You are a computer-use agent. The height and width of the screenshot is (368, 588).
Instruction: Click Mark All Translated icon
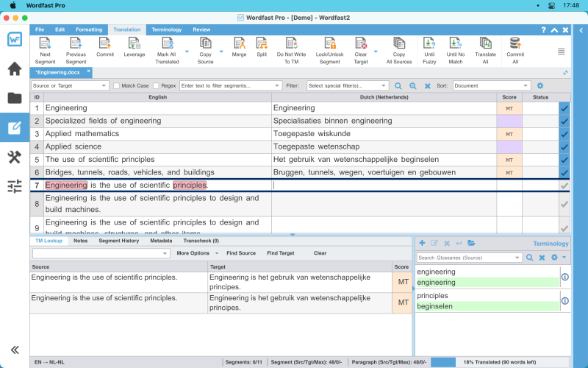167,43
